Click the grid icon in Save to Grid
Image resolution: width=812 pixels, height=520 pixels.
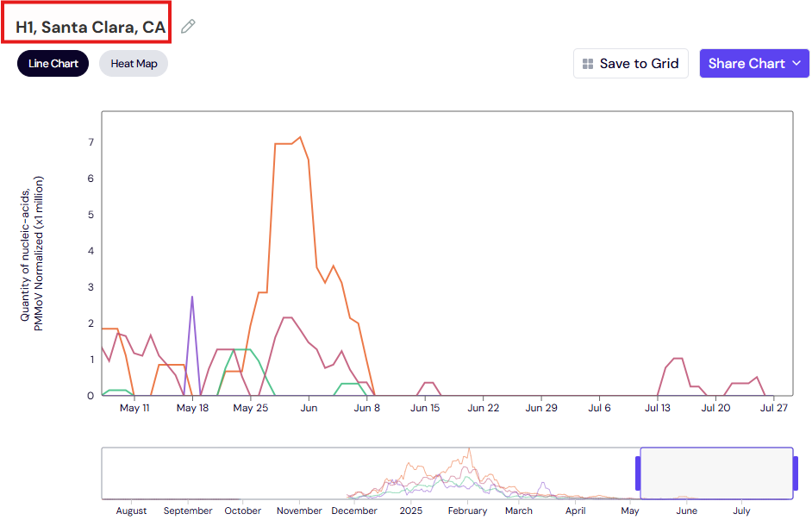point(588,64)
